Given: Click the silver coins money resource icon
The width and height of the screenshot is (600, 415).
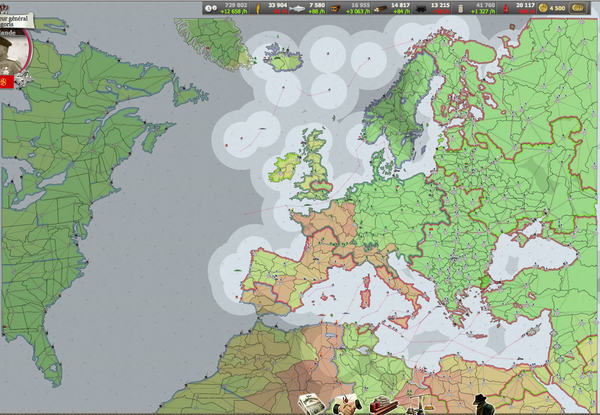Looking at the screenshot, I should [x=210, y=8].
